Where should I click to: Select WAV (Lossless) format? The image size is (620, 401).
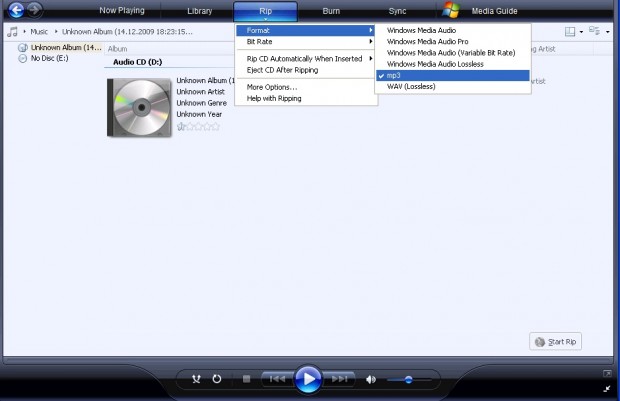click(453, 87)
